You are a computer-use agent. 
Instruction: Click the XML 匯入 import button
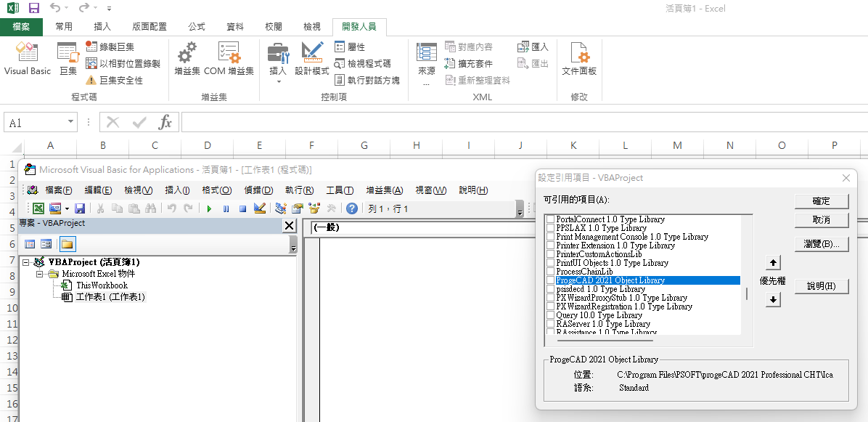(533, 47)
